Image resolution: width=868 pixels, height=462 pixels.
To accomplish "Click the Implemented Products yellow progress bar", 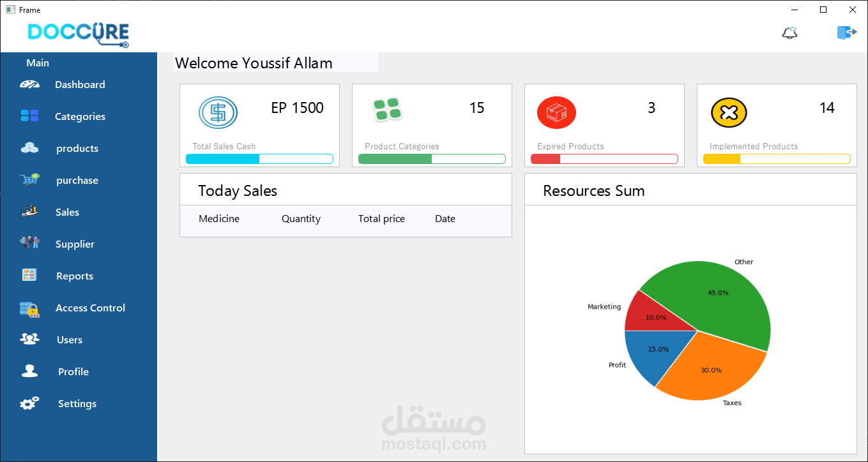I will 777,159.
